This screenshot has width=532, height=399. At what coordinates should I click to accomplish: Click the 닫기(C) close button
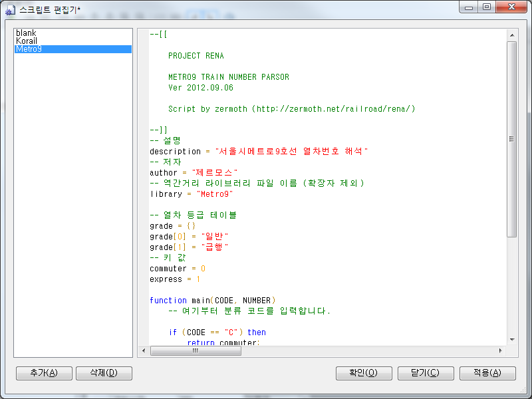pos(426,373)
